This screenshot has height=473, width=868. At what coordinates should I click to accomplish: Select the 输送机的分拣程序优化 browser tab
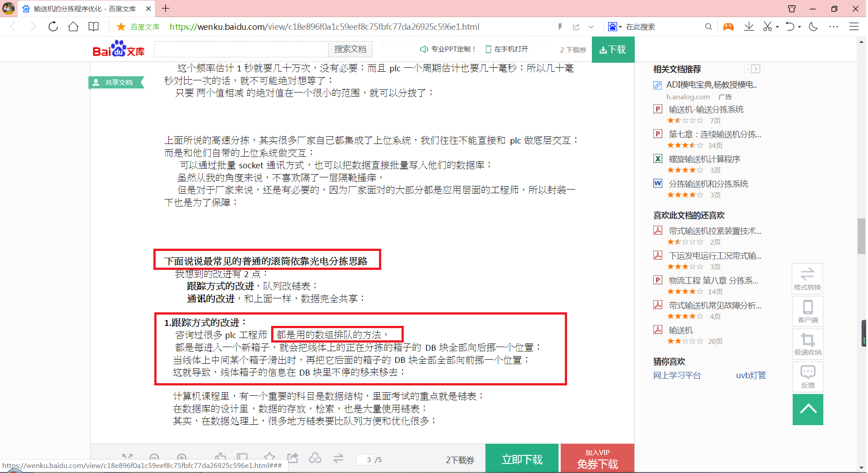(x=84, y=9)
